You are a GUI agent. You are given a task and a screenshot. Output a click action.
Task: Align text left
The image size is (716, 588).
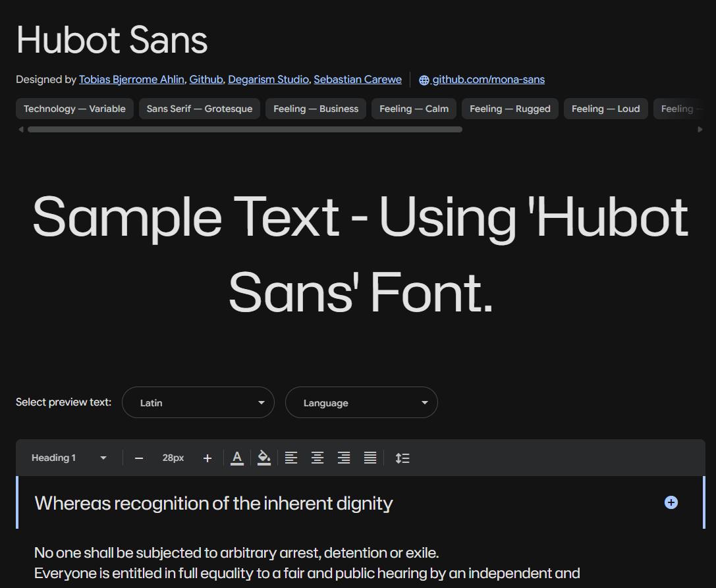(x=291, y=458)
